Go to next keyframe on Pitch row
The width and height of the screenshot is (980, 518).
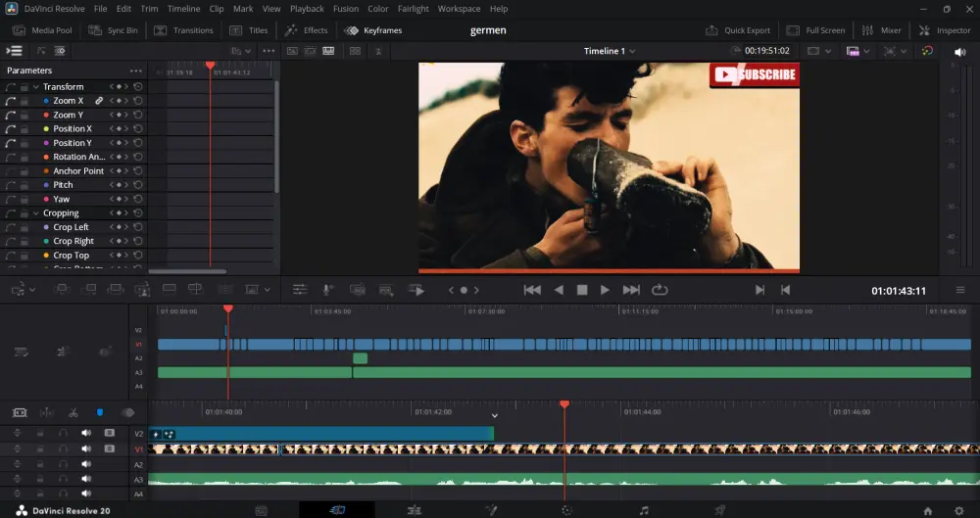126,185
